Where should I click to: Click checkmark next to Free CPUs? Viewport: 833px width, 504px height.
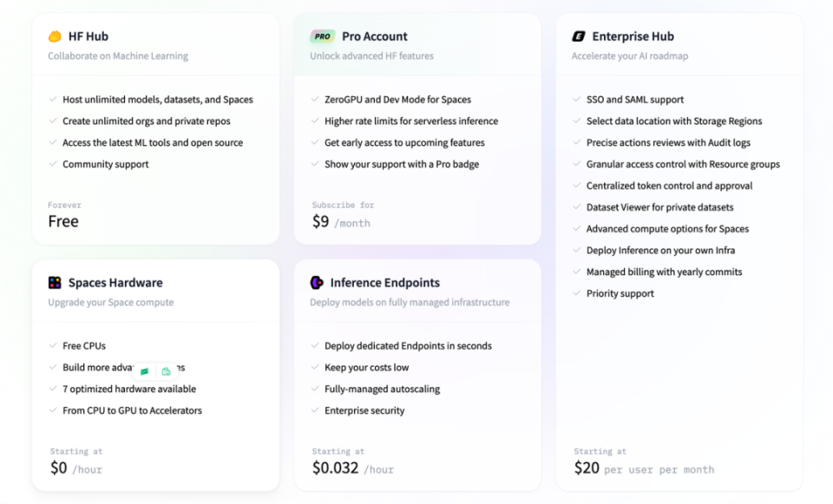pyautogui.click(x=53, y=346)
